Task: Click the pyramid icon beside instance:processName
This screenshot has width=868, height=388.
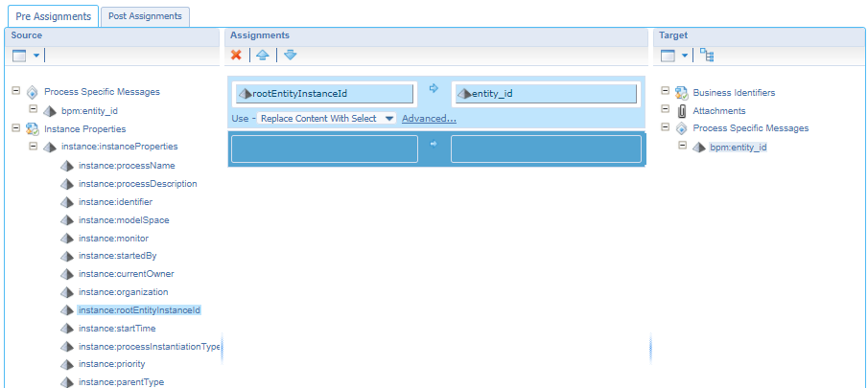Action: [x=67, y=166]
